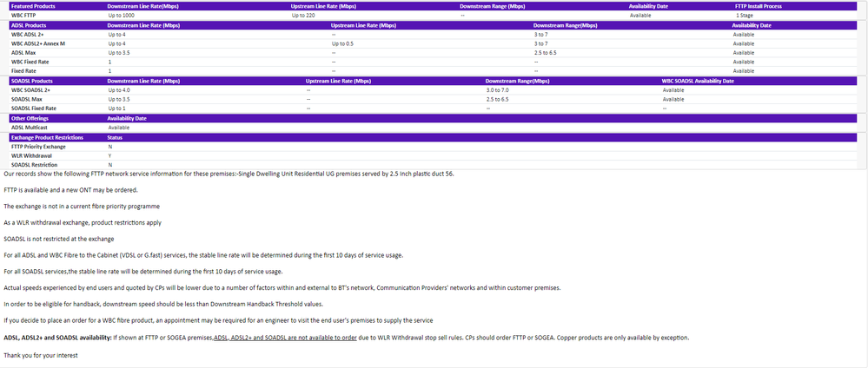This screenshot has width=868, height=368.
Task: Click the 'Up to 0.5' upstream rate value
Action: (x=342, y=43)
